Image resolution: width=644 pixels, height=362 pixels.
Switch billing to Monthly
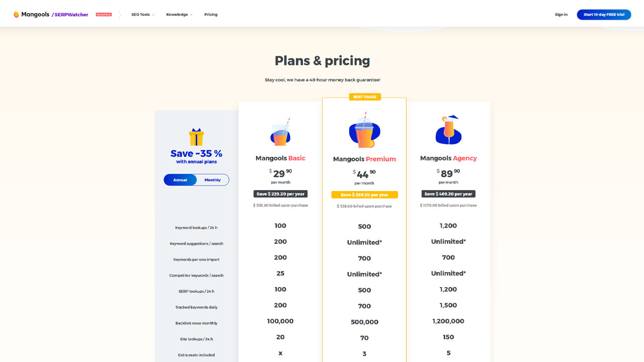point(212,180)
